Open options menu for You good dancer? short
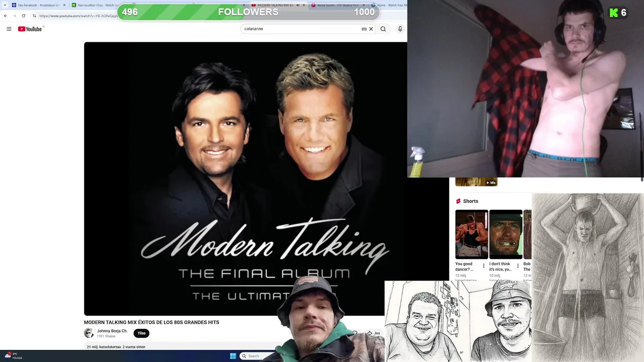The height and width of the screenshot is (362, 644). point(484,265)
